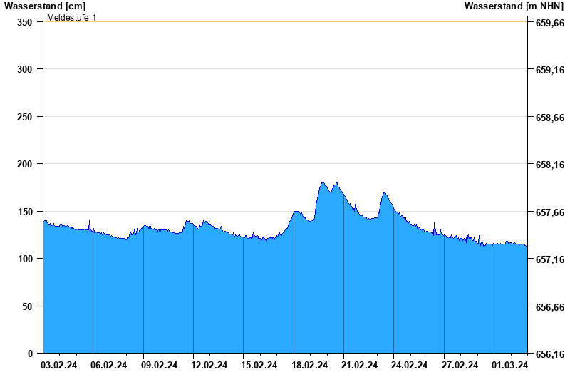
Task: Select the 657,66 label on the right axis
Action: 550,212
